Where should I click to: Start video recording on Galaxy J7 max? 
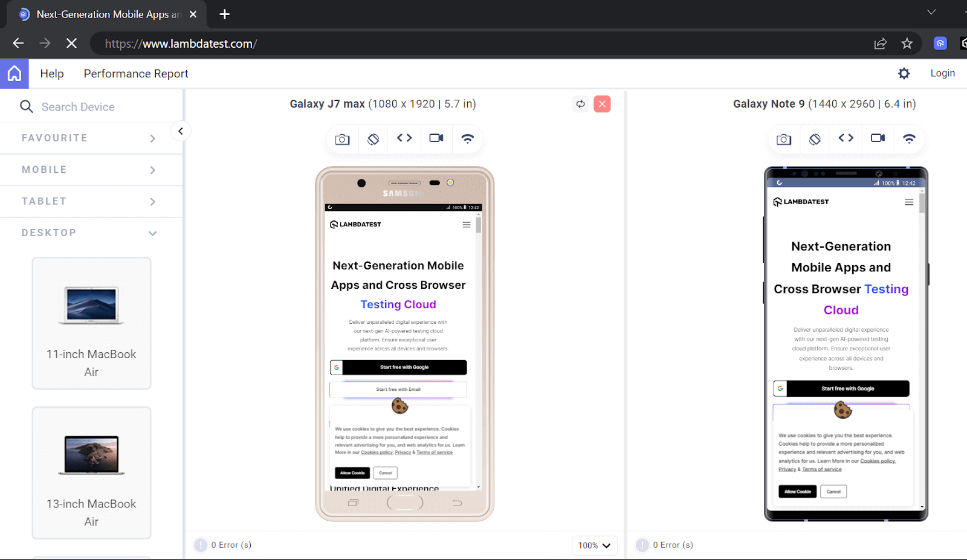click(x=436, y=138)
